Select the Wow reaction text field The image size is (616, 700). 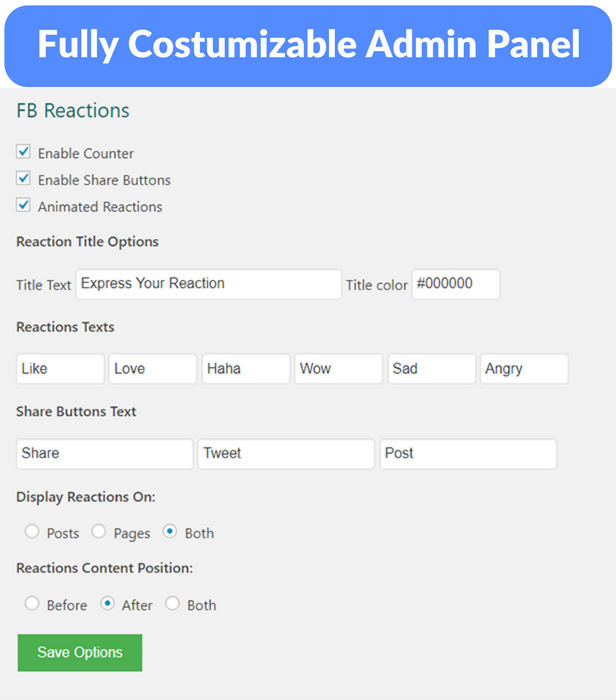click(x=338, y=369)
